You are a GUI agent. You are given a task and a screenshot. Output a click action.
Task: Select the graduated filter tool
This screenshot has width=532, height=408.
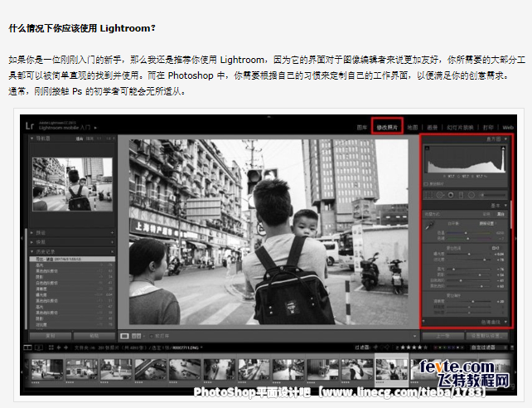pos(461,195)
